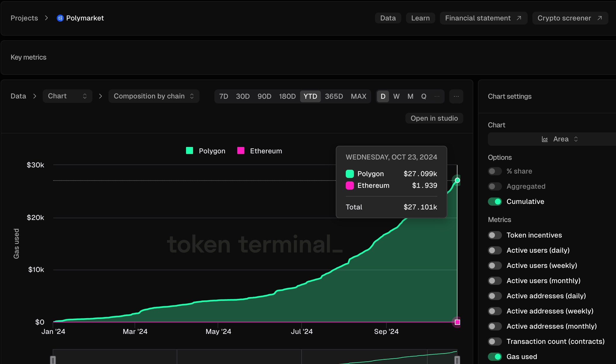Click the Open in studio button
This screenshot has width=616, height=364.
tap(434, 118)
